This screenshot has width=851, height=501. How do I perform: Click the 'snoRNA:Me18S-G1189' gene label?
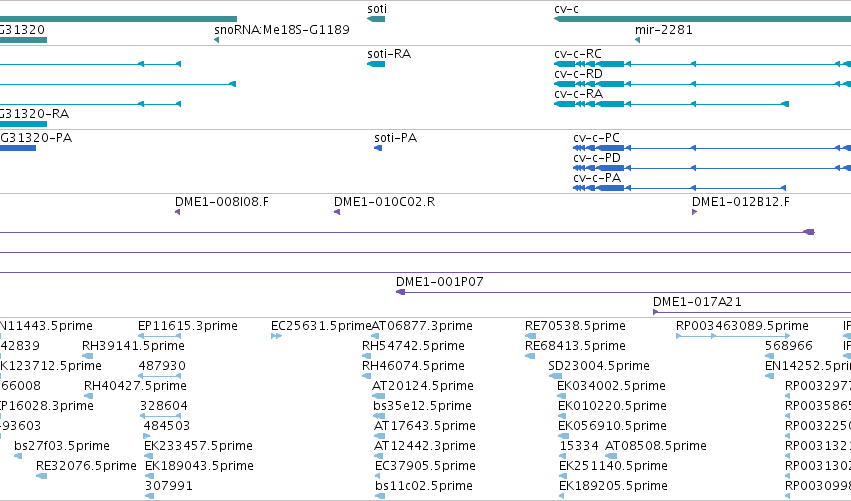click(282, 29)
